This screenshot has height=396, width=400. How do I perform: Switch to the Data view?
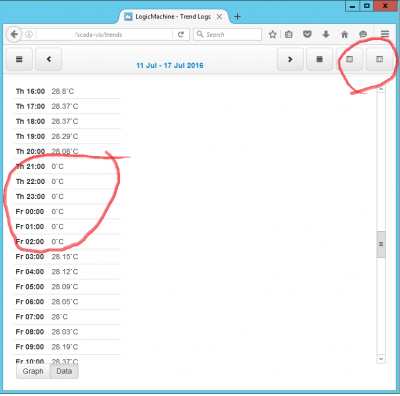[64, 371]
